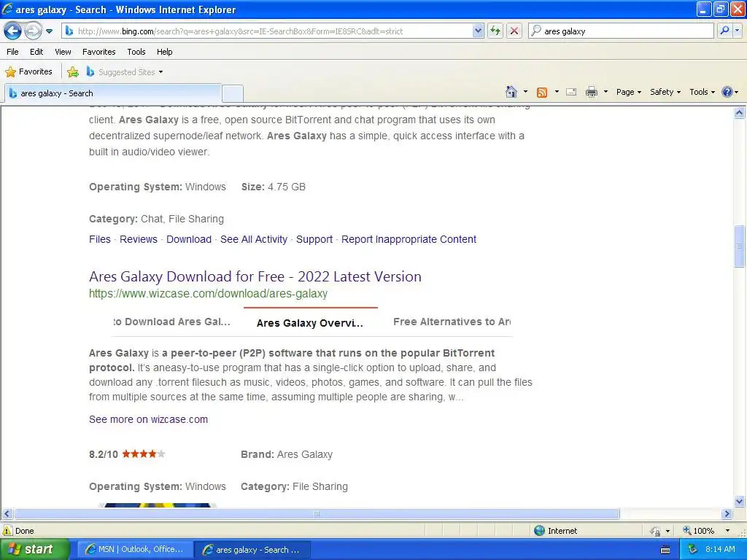Click the Add to Favorites Bar icon
Viewport: 747px width, 560px height.
coord(73,72)
